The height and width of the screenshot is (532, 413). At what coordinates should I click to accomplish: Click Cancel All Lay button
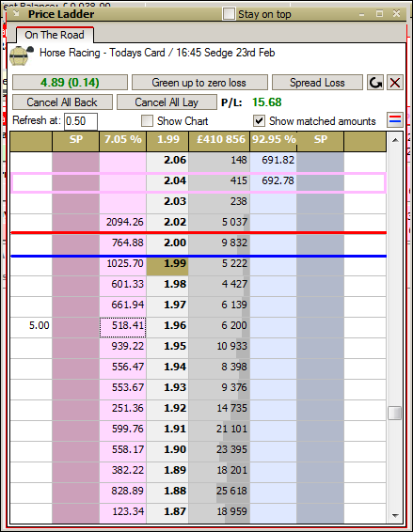167,102
